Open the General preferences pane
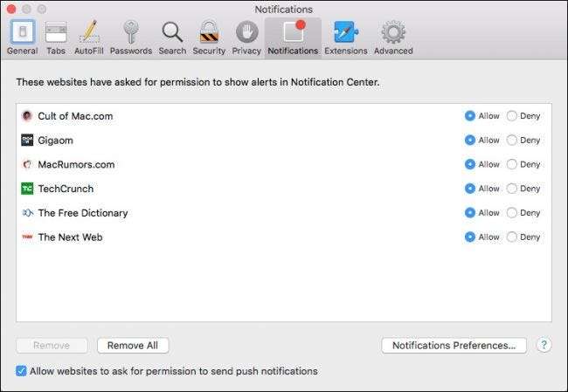568x392 pixels. point(21,37)
